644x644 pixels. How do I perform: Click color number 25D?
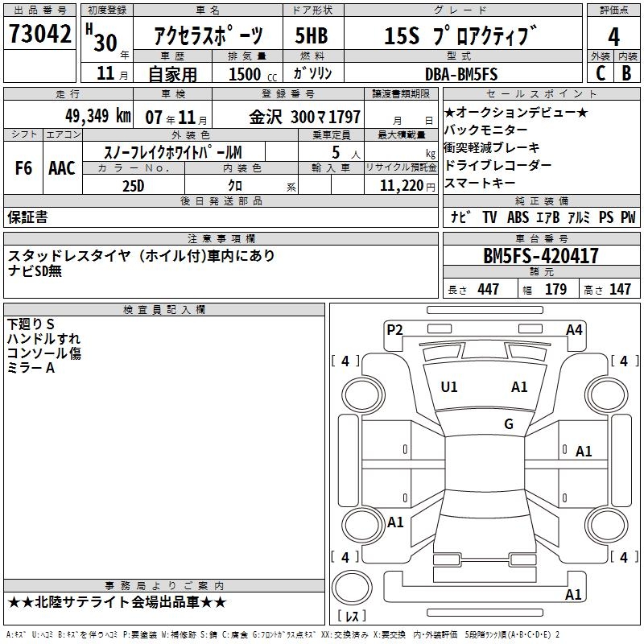pyautogui.click(x=134, y=186)
